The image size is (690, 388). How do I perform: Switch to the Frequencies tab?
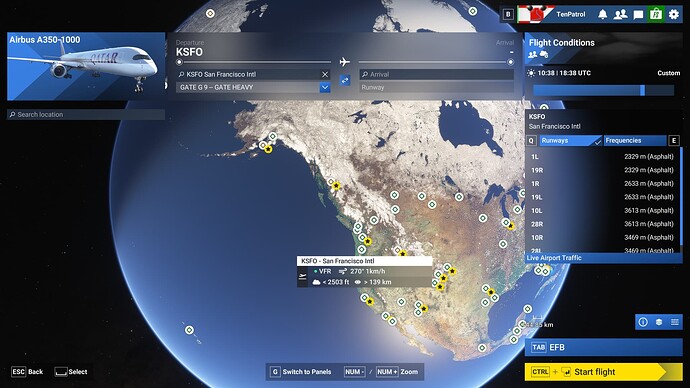[x=635, y=140]
